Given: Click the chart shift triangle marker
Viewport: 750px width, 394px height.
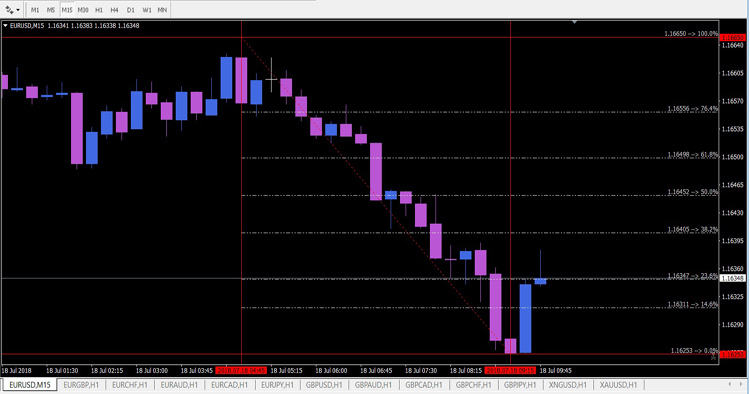Looking at the screenshot, I should [x=574, y=22].
